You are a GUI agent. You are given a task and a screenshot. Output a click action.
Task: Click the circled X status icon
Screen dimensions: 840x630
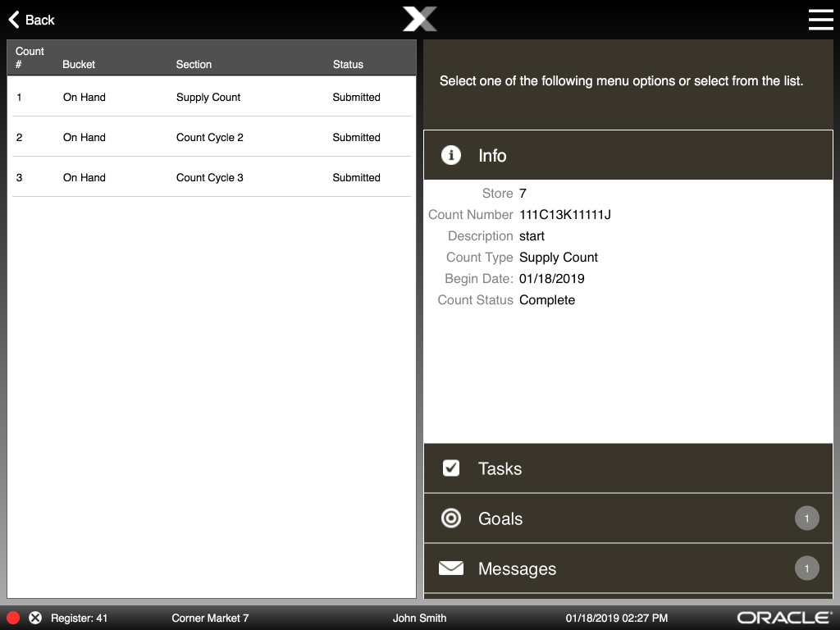[x=35, y=618]
